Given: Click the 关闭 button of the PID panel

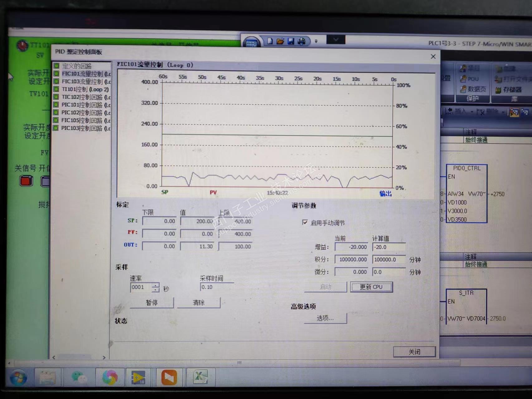Looking at the screenshot, I should pos(414,352).
